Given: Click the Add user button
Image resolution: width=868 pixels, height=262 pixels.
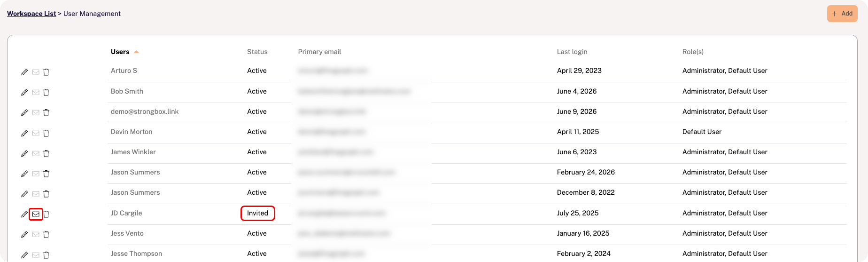Looking at the screenshot, I should pyautogui.click(x=842, y=14).
